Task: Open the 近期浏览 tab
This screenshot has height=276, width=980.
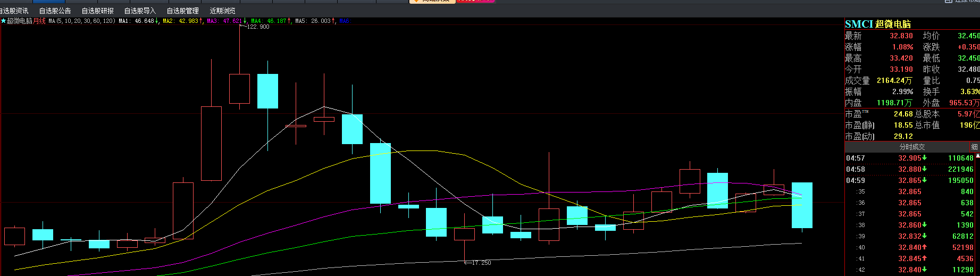Action: pos(222,11)
